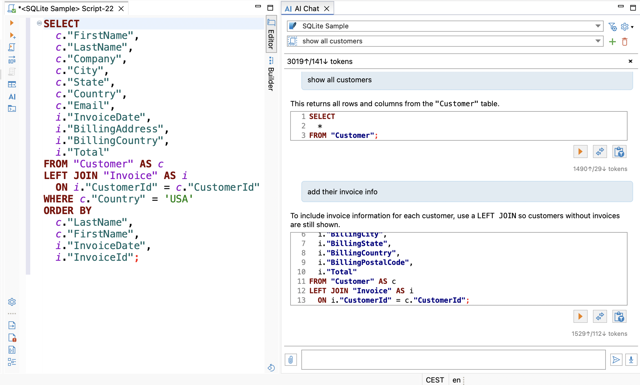
Task: Click the 'USA' string in WHERE clause
Action: 179,199
